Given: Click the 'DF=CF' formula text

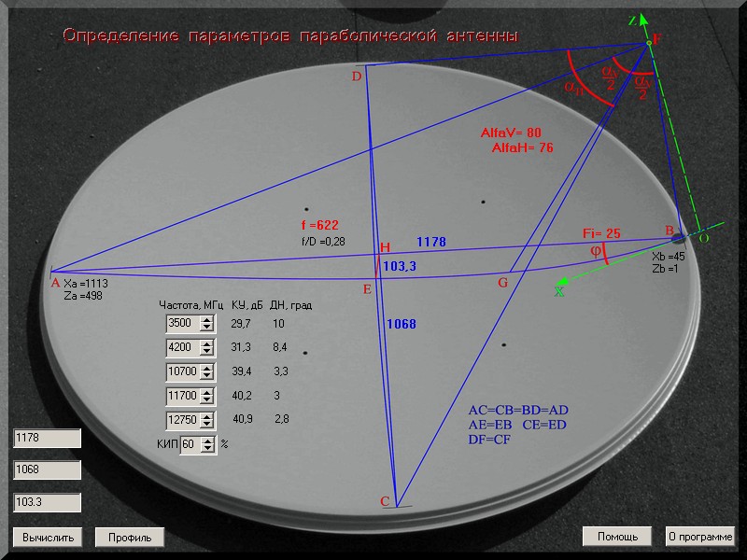Looking at the screenshot, I should click(489, 440).
